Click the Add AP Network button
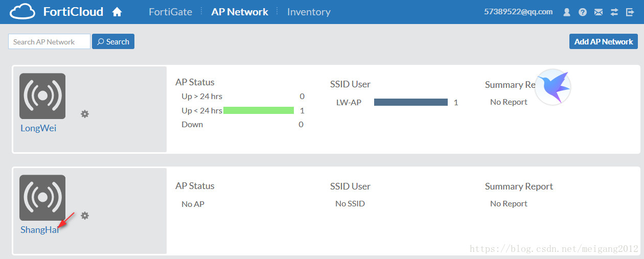Screen dimensions: 644x259 [604, 41]
